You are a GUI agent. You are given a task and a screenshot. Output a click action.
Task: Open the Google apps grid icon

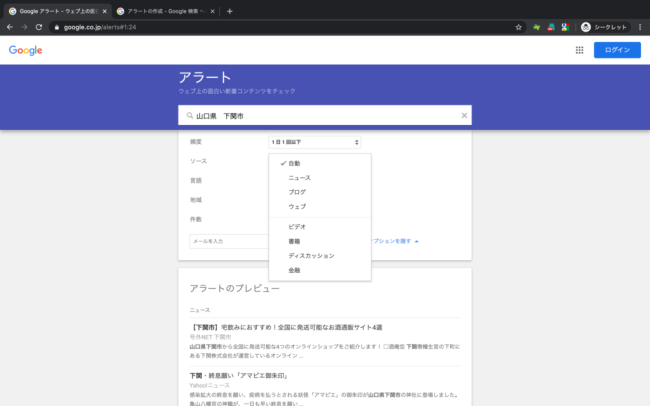pos(579,50)
